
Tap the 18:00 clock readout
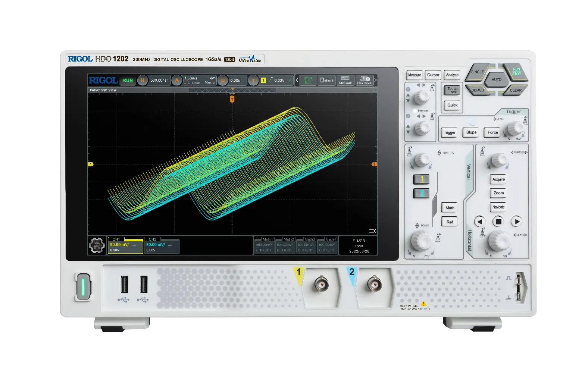click(x=359, y=246)
